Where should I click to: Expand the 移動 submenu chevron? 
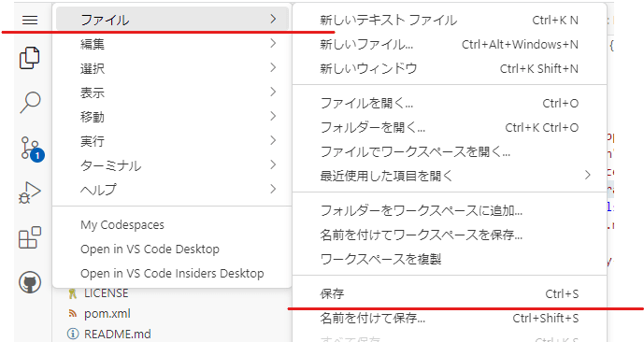(x=273, y=116)
